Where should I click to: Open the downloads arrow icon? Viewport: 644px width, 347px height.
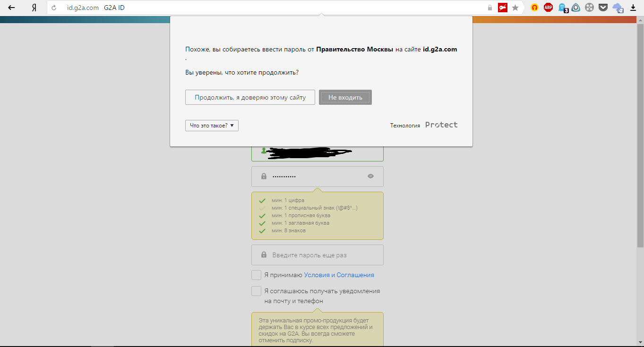[633, 8]
